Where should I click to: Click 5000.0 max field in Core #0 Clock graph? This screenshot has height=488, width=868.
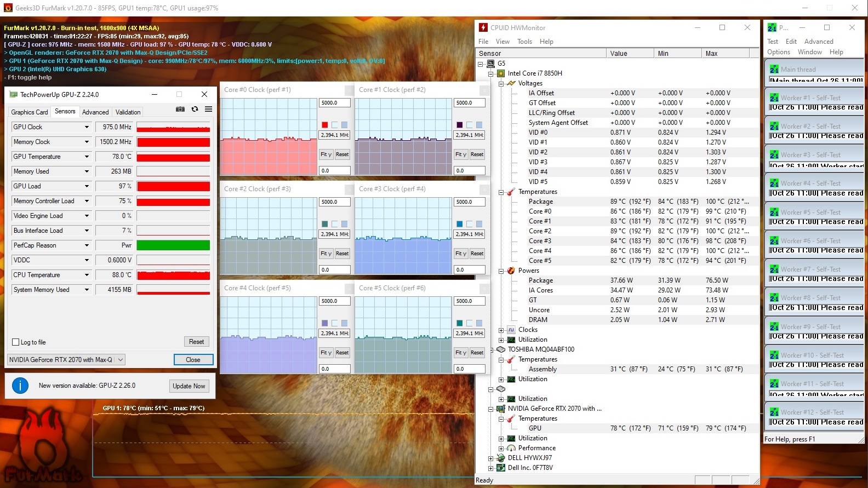335,103
